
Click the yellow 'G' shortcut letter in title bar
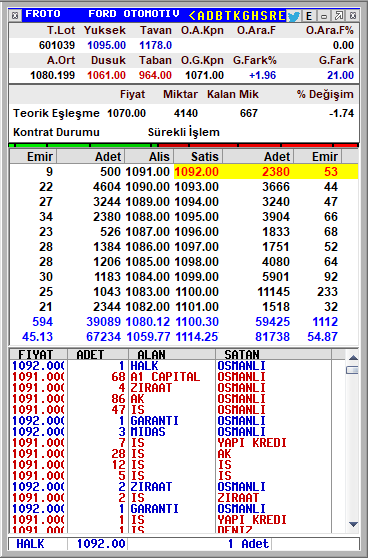[246, 16]
